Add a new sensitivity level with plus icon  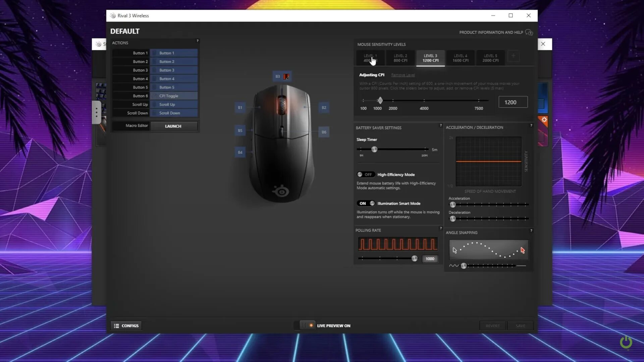[513, 56]
